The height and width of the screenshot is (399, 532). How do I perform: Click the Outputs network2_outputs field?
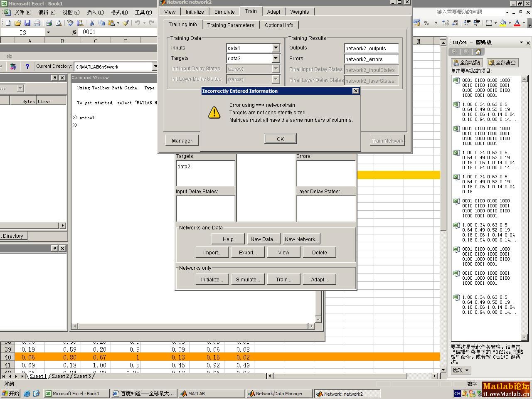click(x=372, y=48)
